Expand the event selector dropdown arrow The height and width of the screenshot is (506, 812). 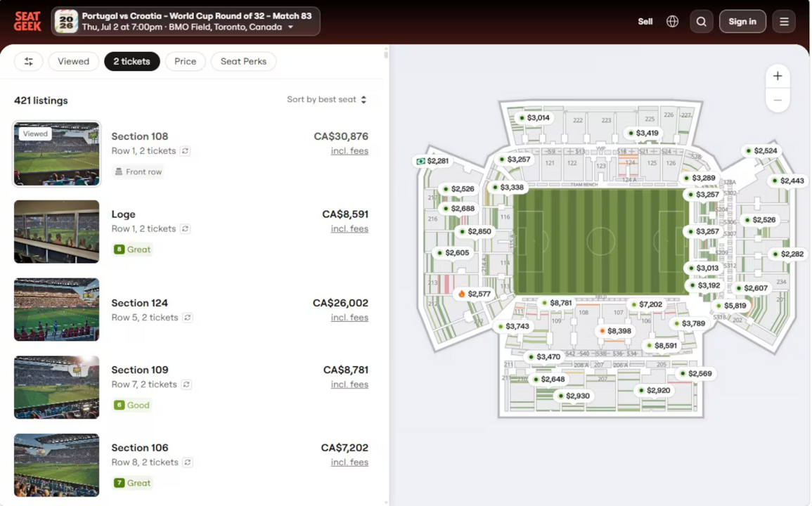click(x=290, y=27)
